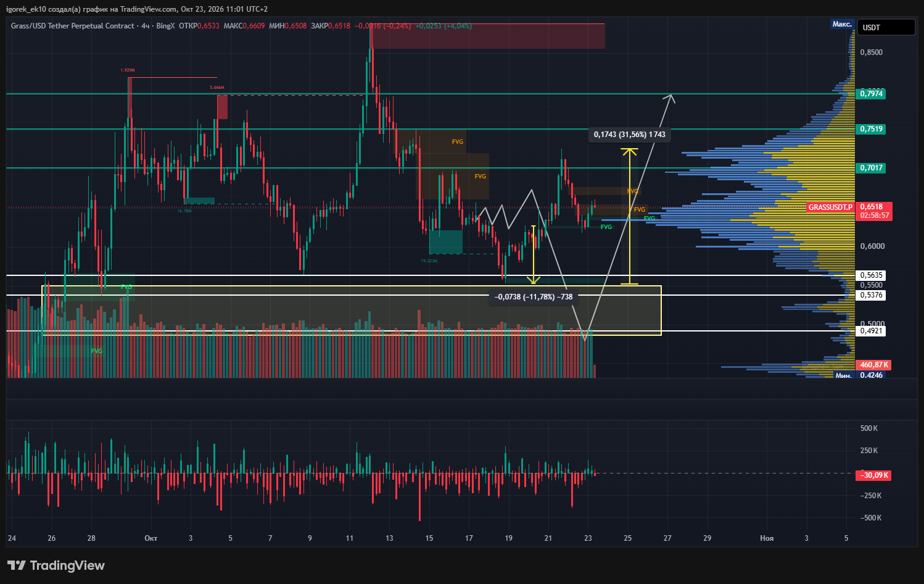
Task: Click the МИН 0,6508 low value
Action: 287,26
